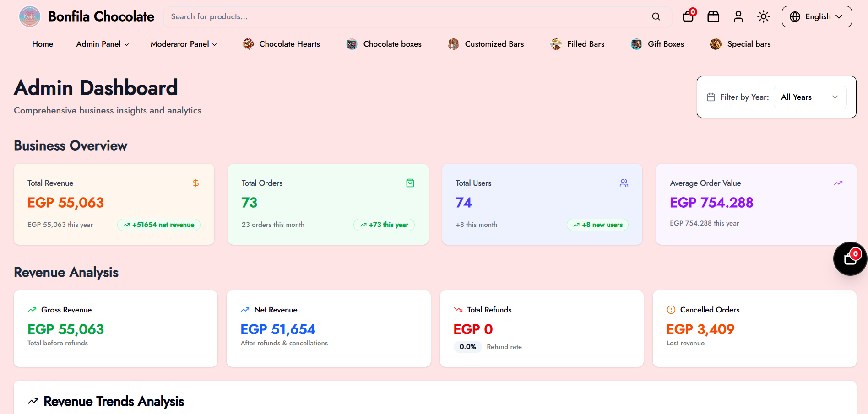Click the +8 new users badge
Viewport: 868px width, 414px height.
598,225
